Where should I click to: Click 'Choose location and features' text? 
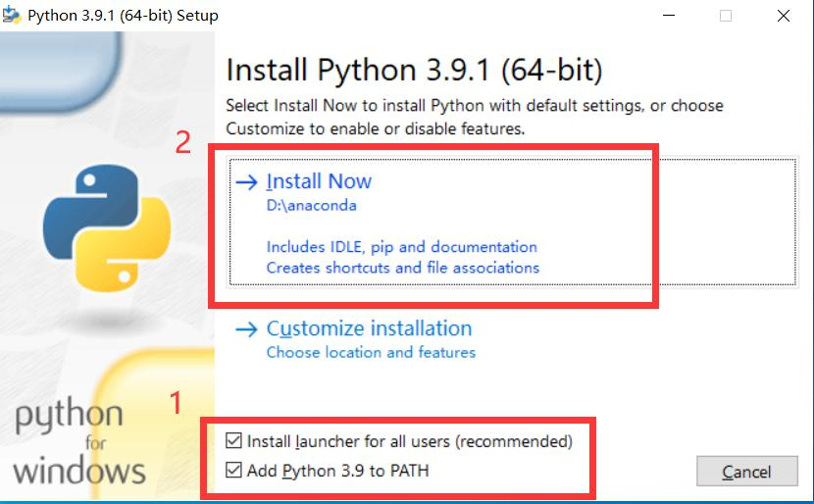371,352
